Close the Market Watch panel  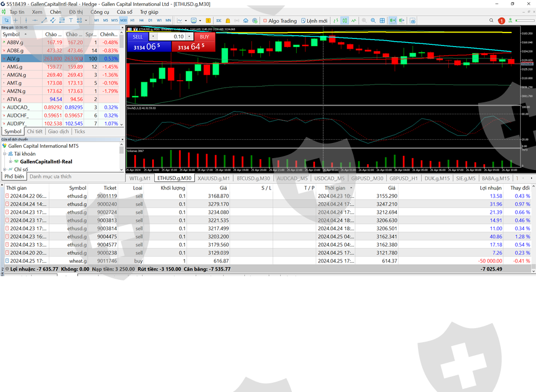122,27
